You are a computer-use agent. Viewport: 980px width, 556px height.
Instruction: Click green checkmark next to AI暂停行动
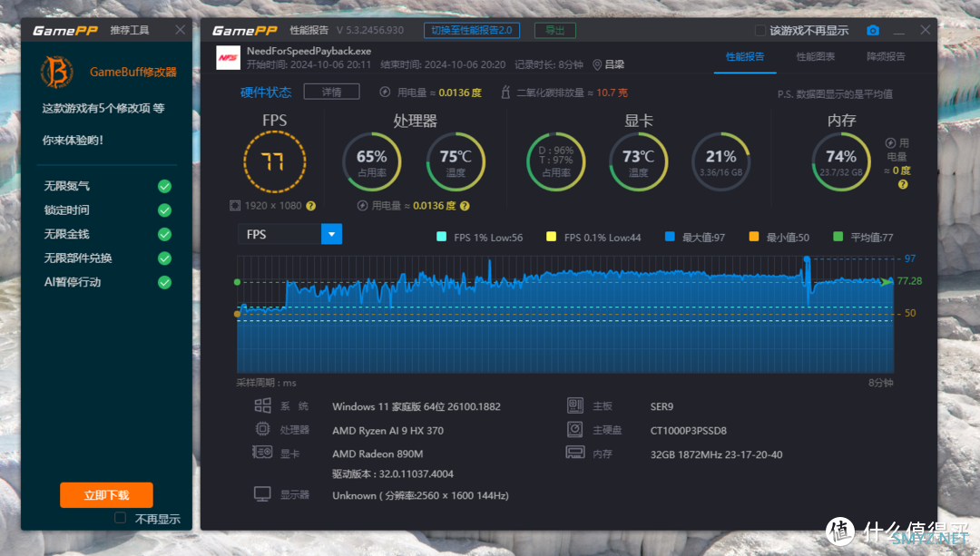point(164,282)
